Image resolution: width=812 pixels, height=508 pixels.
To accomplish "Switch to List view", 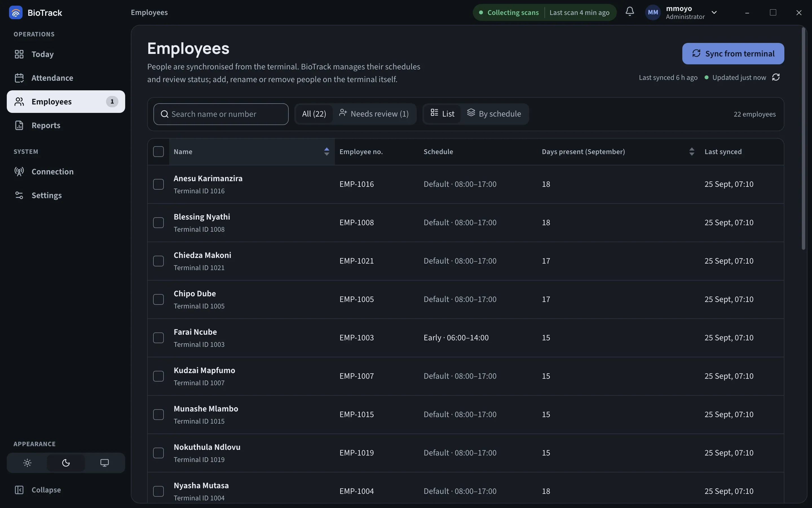I will click(442, 114).
